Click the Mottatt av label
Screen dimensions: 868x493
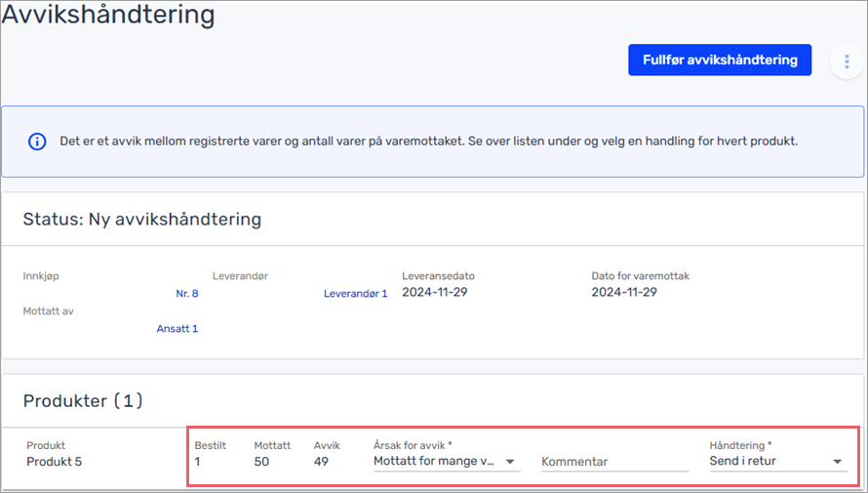tap(49, 311)
